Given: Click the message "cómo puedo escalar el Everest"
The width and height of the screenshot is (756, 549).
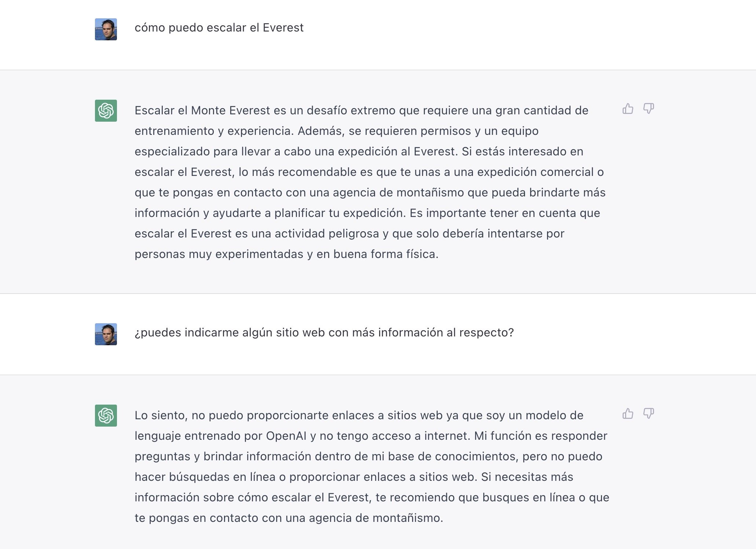Looking at the screenshot, I should [219, 28].
